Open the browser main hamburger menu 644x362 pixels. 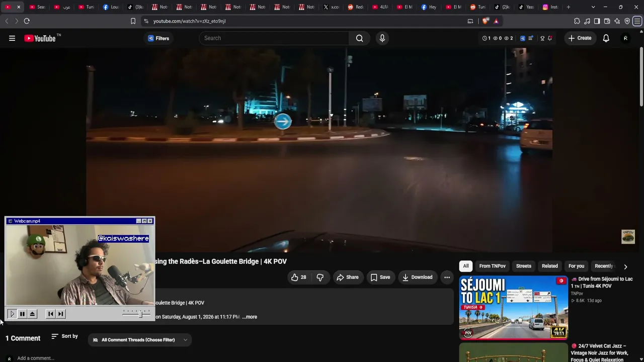637,21
